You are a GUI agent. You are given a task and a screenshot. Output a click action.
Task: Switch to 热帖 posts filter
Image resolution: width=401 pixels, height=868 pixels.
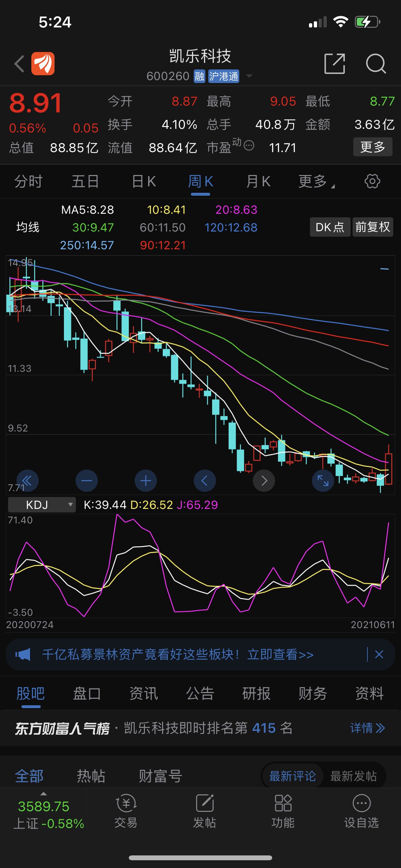coord(91,776)
